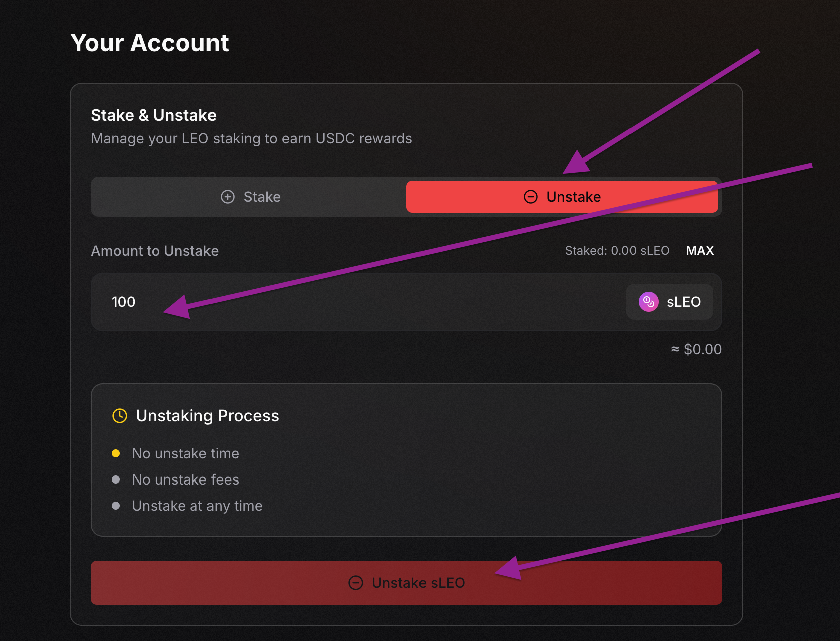Click the Stake & Unstake card title
This screenshot has height=641, width=840.
tap(154, 115)
